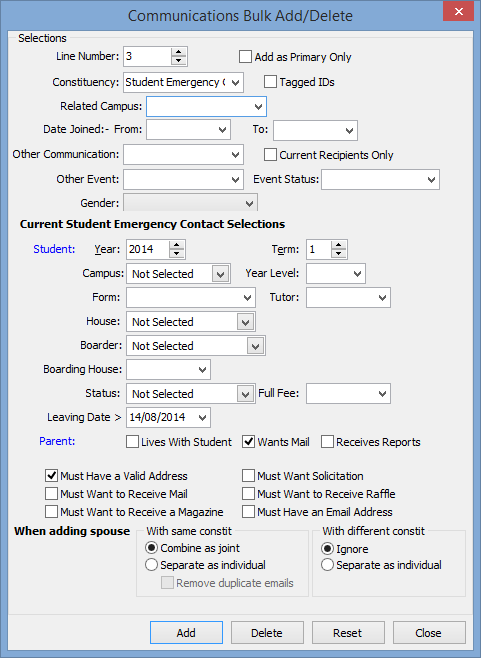Expand the Event Status dropdown
Image resolution: width=481 pixels, height=658 pixels.
tap(431, 180)
